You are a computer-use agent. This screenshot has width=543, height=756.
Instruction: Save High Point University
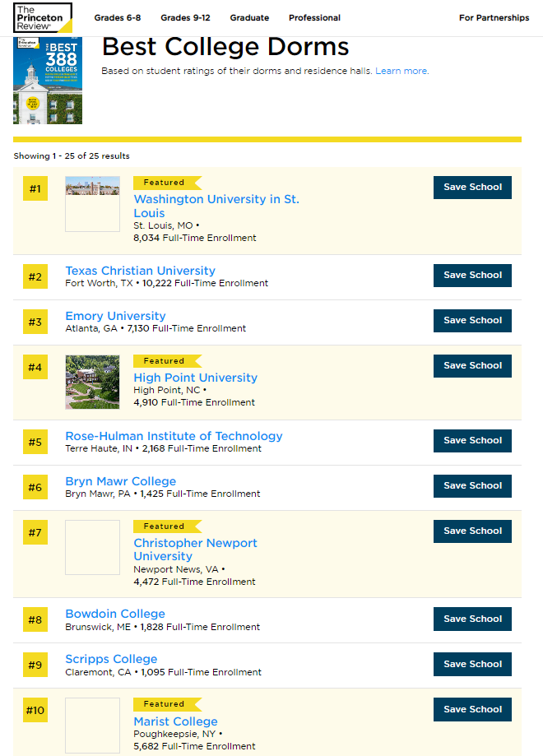[x=472, y=366]
